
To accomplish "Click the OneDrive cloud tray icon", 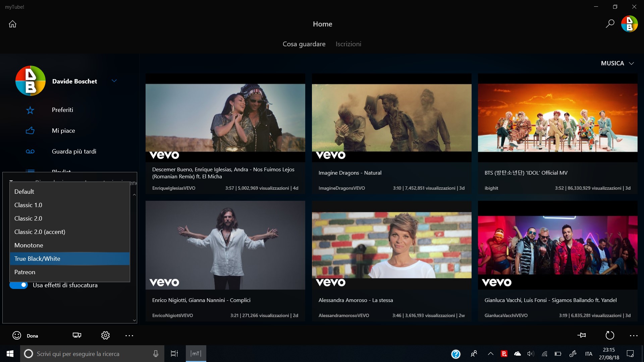I will coord(518,354).
